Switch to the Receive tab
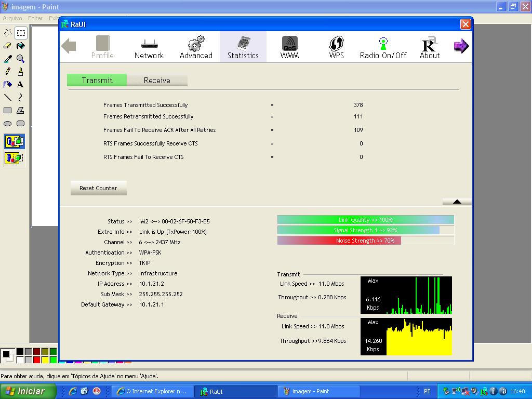Image resolution: width=532 pixels, height=399 pixels. point(157,80)
